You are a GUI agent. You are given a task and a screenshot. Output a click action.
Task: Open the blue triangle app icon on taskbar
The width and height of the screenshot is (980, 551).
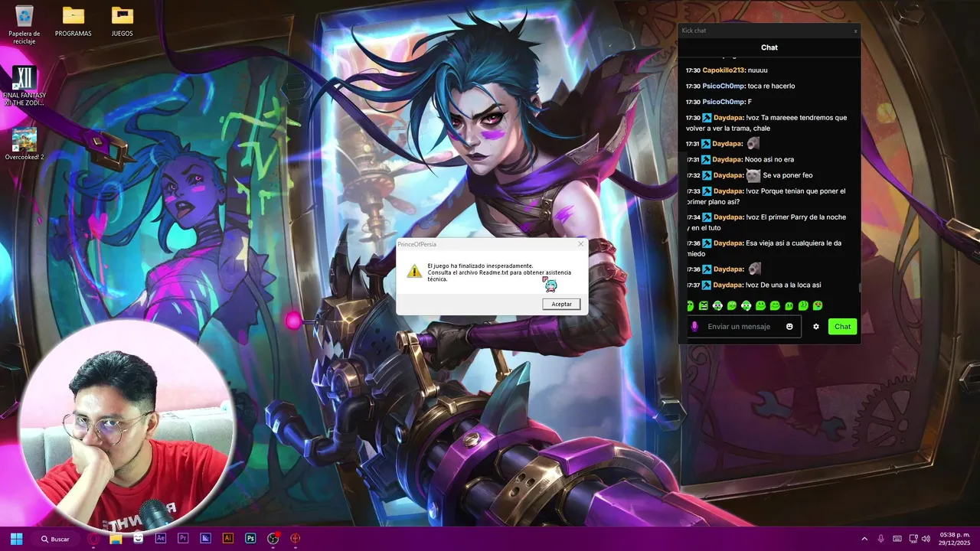click(205, 539)
